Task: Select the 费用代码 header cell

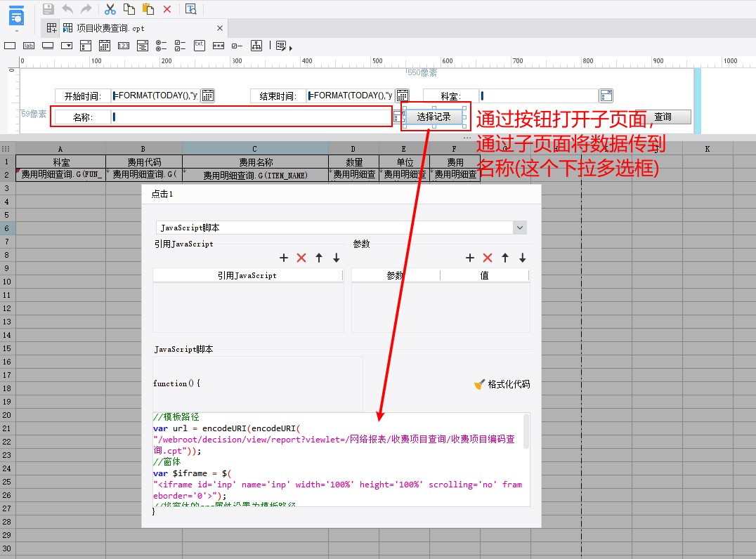Action: [144, 162]
